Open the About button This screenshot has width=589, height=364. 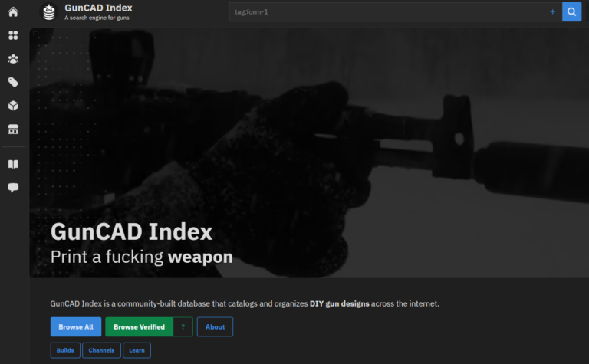(215, 327)
